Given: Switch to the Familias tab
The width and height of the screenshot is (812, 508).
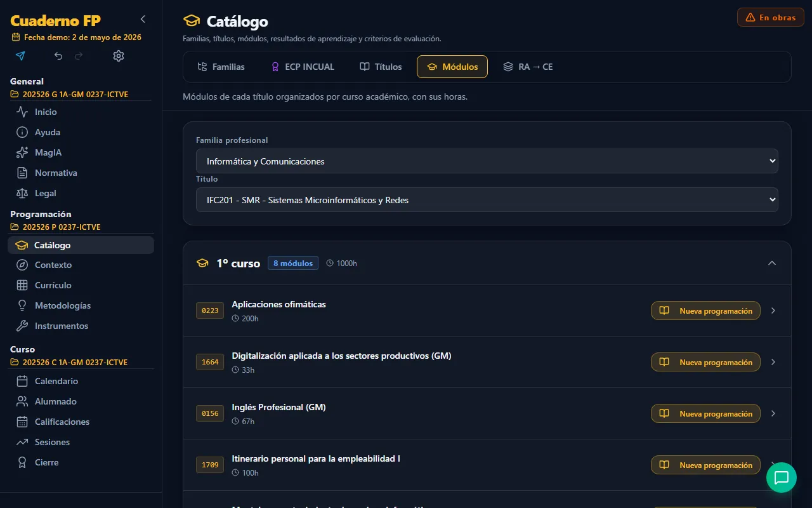Looking at the screenshot, I should pyautogui.click(x=221, y=67).
